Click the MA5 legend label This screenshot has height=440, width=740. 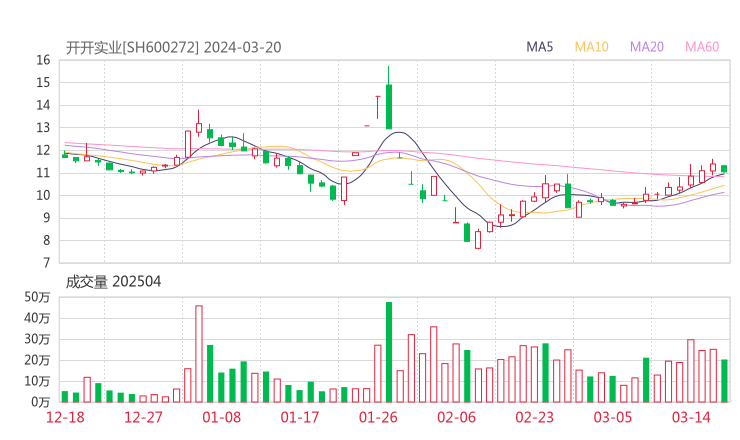[539, 47]
